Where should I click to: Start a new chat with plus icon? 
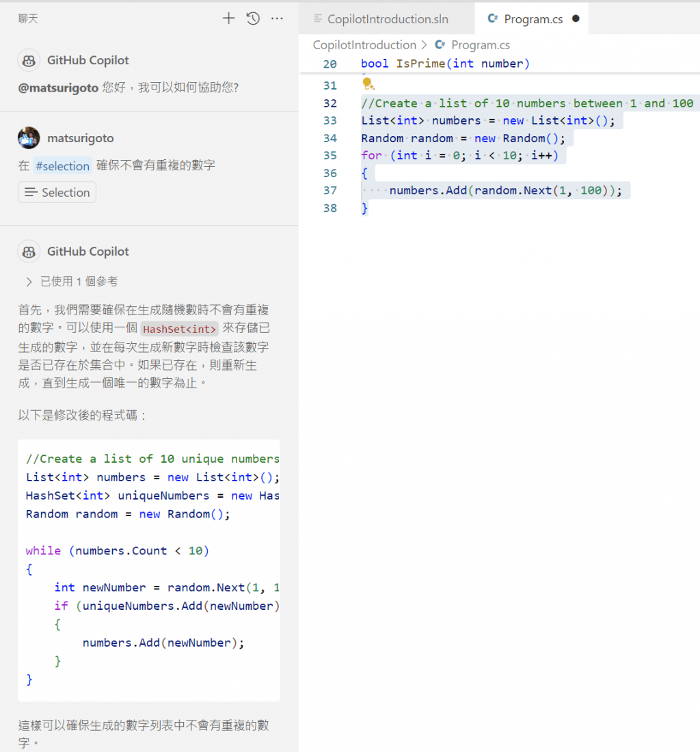[229, 18]
